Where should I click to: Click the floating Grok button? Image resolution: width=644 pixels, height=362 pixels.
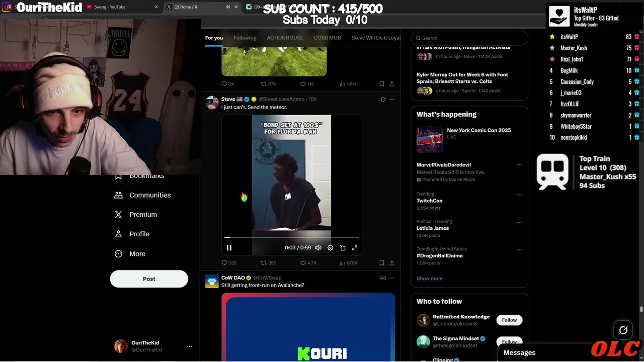click(x=623, y=330)
